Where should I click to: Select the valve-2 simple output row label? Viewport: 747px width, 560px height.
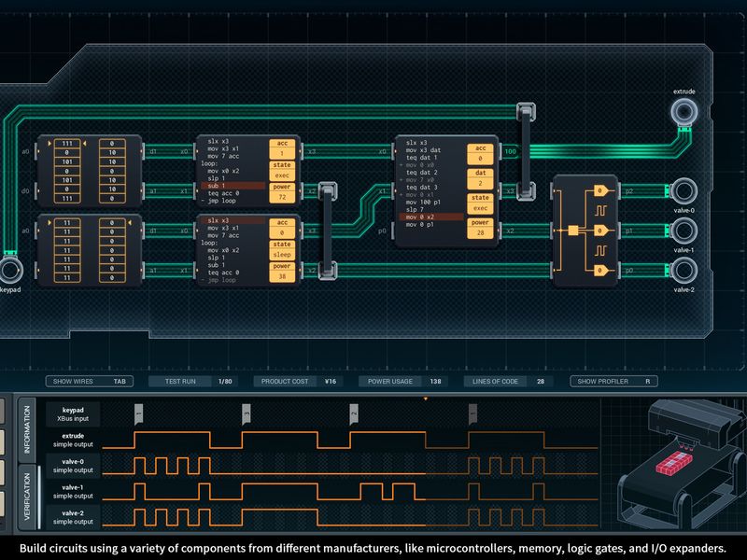(x=73, y=517)
